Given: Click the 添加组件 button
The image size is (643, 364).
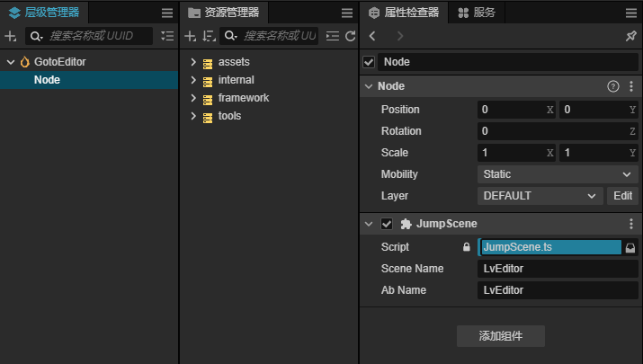Looking at the screenshot, I should pyautogui.click(x=500, y=336).
